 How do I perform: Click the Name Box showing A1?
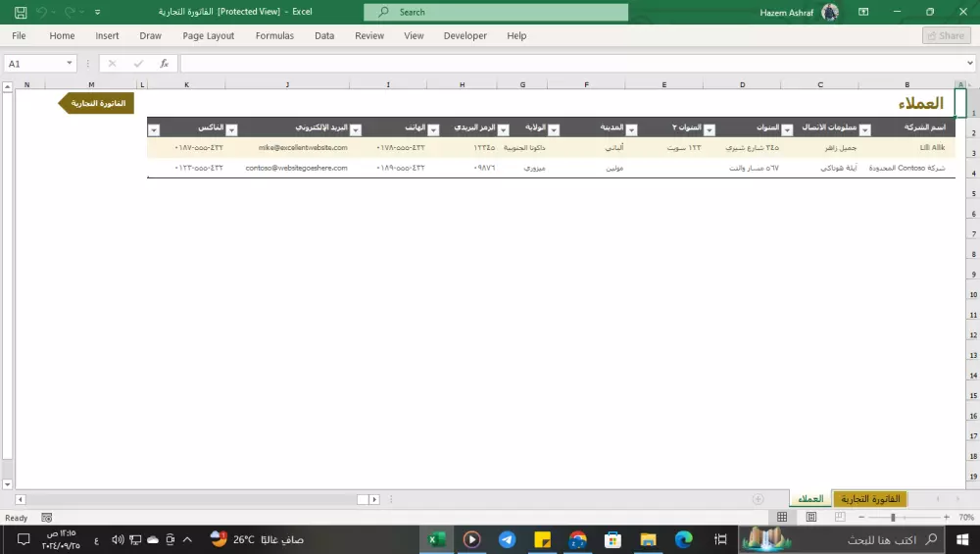34,63
